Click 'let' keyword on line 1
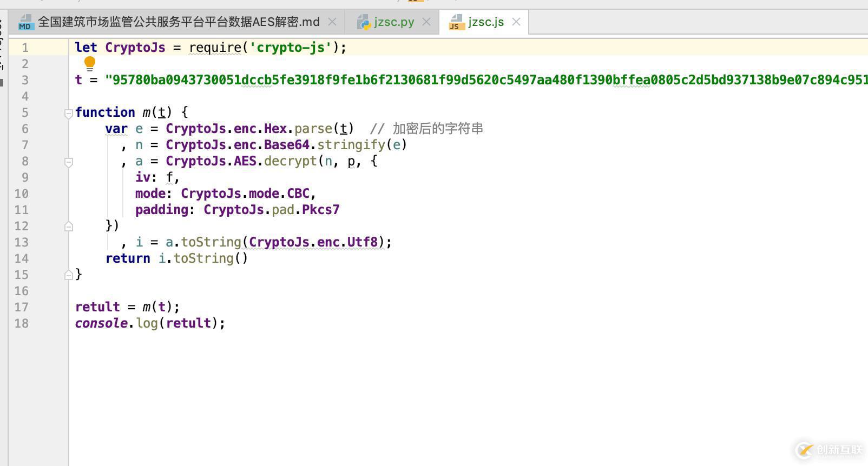 [x=86, y=48]
